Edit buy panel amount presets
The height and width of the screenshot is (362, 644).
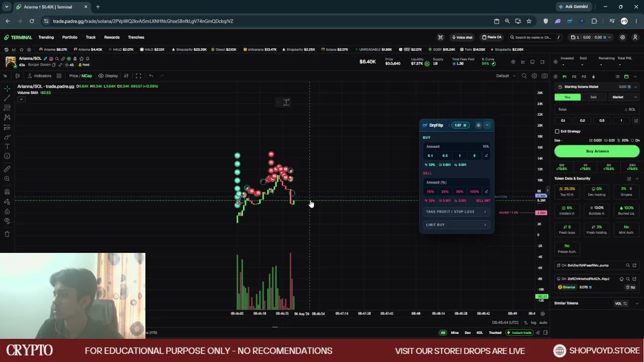(x=636, y=121)
